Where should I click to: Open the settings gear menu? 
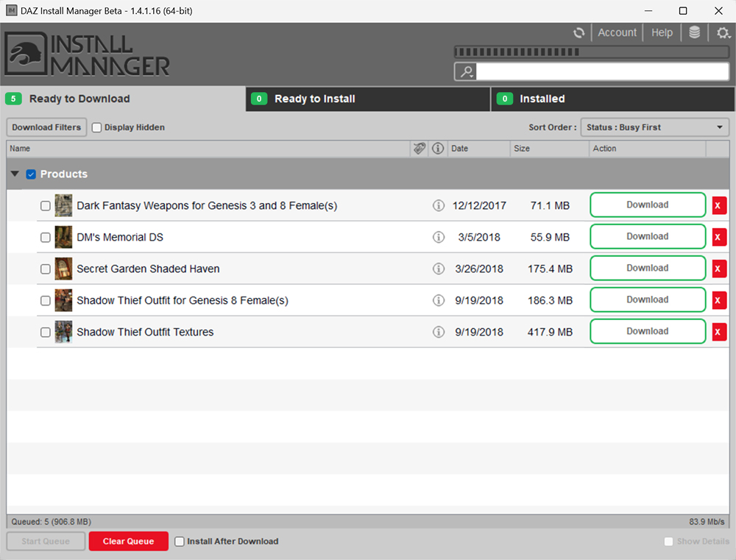pos(723,32)
